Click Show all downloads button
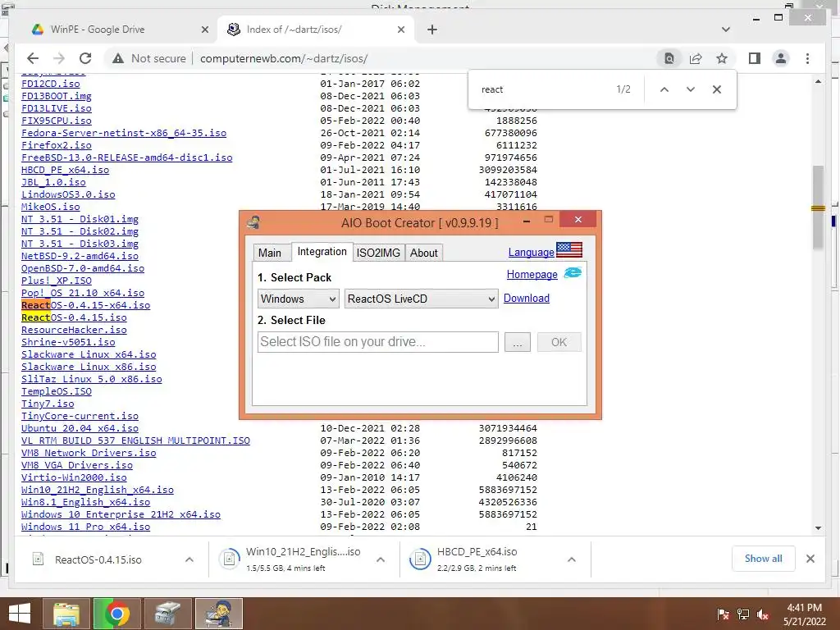 click(x=764, y=559)
